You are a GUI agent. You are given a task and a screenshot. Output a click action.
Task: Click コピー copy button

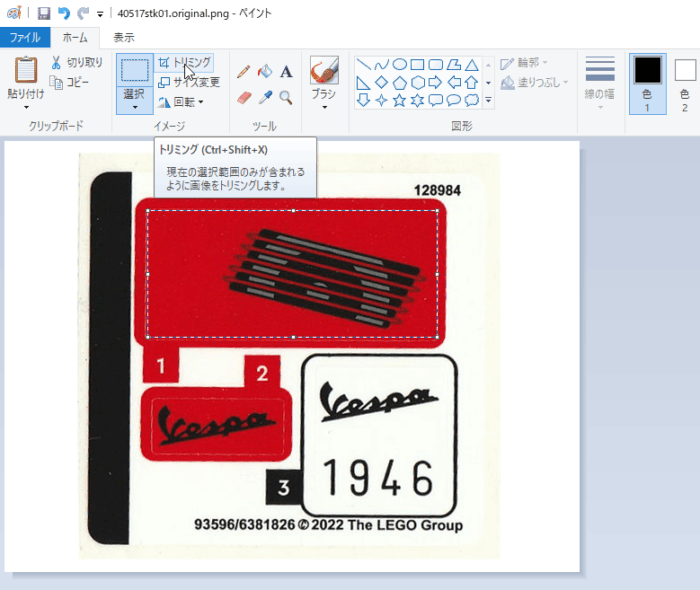pos(69,82)
